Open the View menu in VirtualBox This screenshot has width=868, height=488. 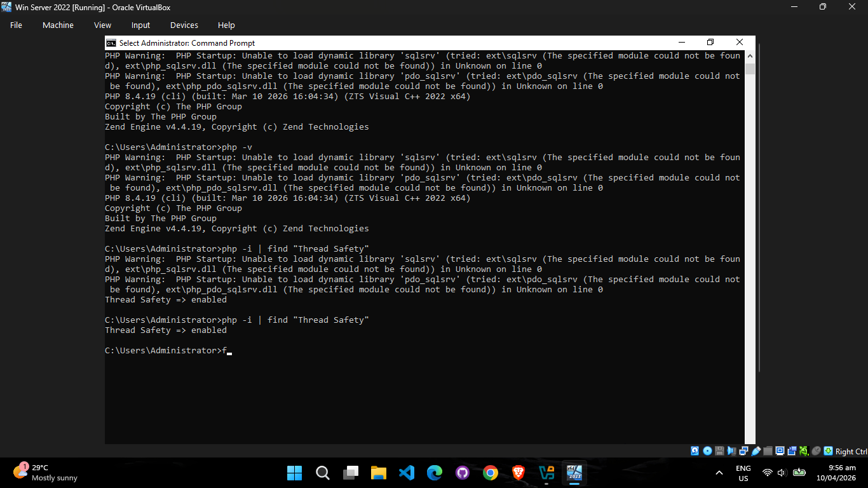point(102,25)
